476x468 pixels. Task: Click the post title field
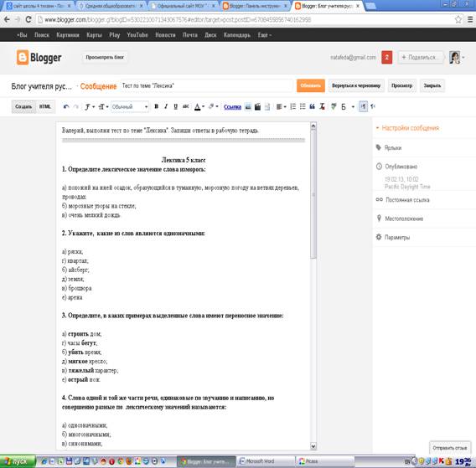point(206,86)
